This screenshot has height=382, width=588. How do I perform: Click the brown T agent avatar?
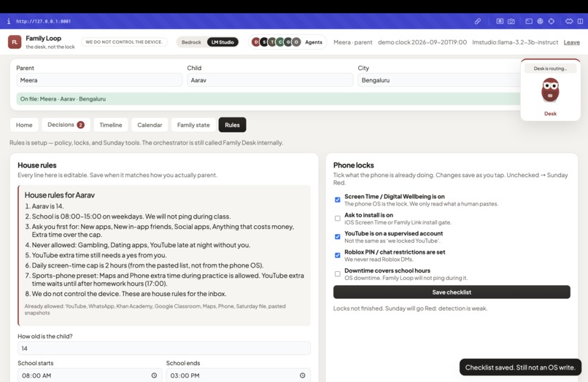coord(272,42)
